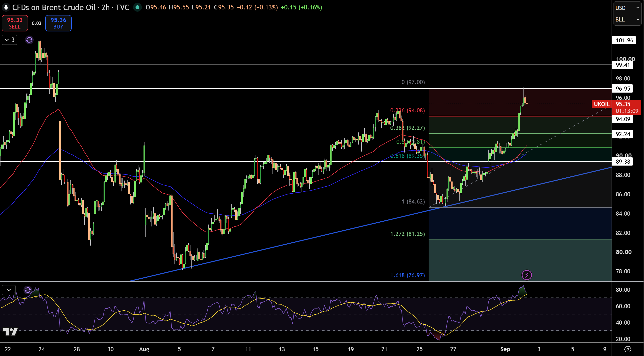Select the 99.41 price level label
This screenshot has height=356, width=644.
pyautogui.click(x=622, y=65)
